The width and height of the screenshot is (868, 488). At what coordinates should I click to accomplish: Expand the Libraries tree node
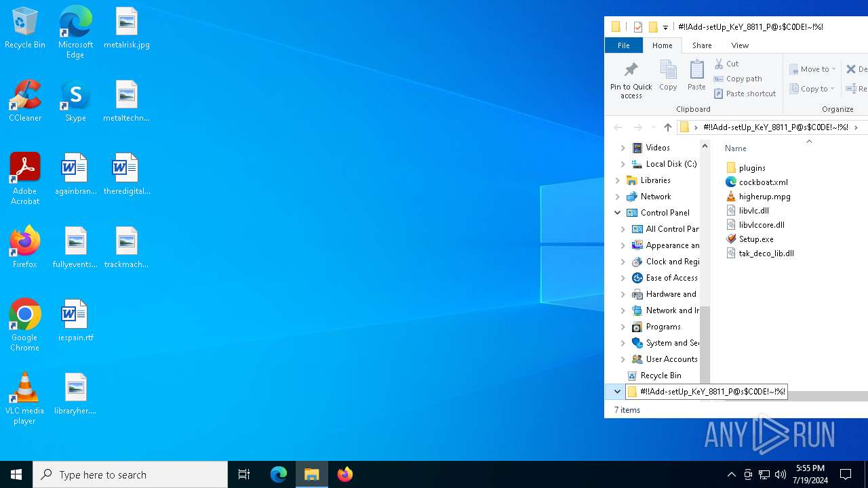617,180
